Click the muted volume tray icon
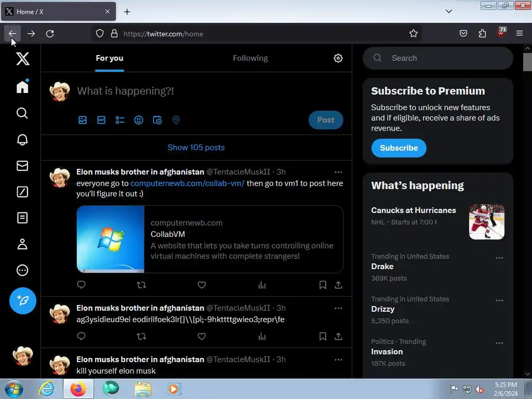The image size is (532, 399). coord(480,389)
